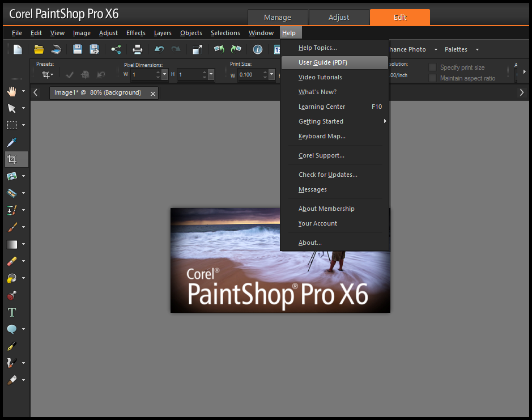Open Keyboard Map from the Help menu
This screenshot has height=420, width=532.
click(334, 136)
